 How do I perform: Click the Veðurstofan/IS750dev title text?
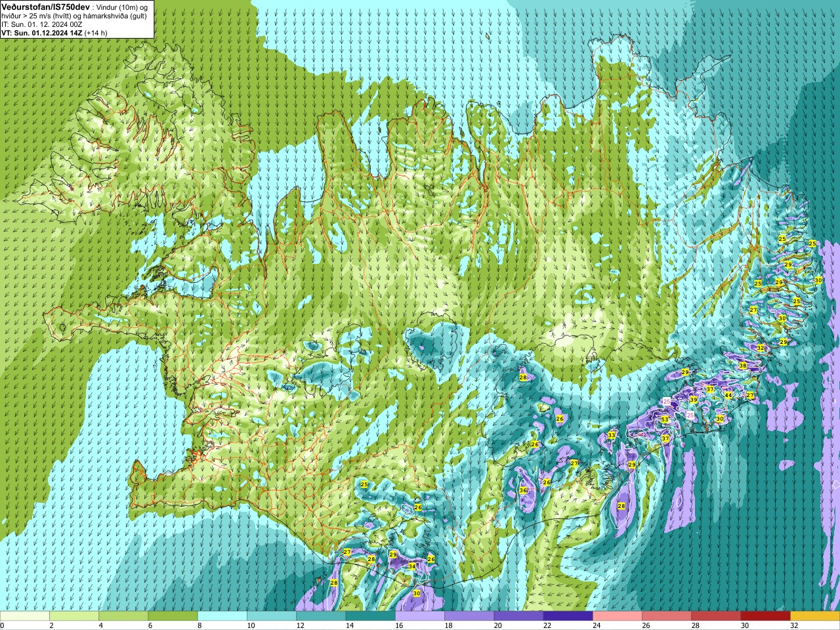coord(45,6)
